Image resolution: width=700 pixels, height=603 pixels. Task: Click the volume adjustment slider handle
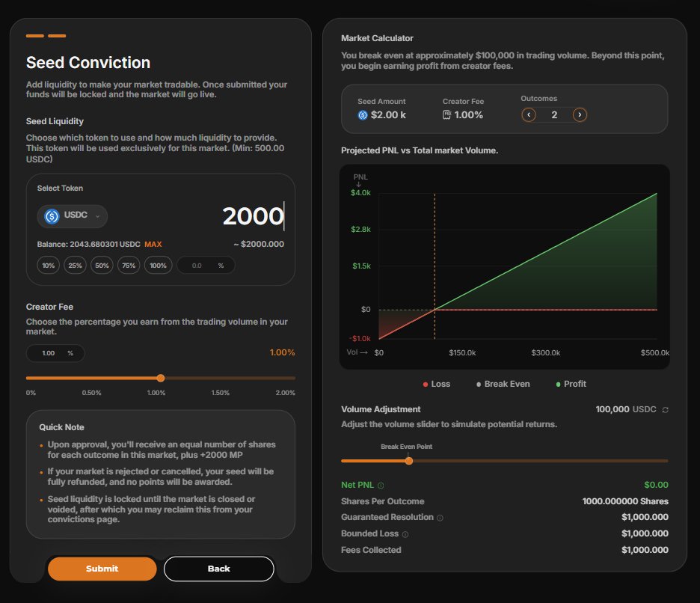point(409,461)
